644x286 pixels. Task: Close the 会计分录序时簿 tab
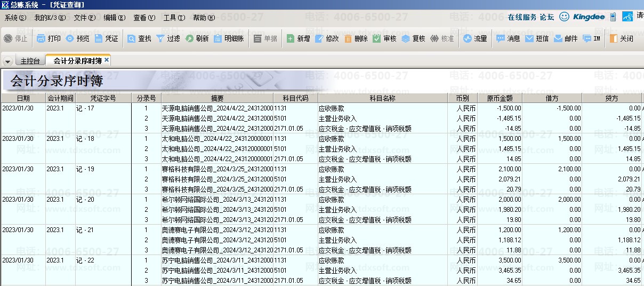[107, 60]
